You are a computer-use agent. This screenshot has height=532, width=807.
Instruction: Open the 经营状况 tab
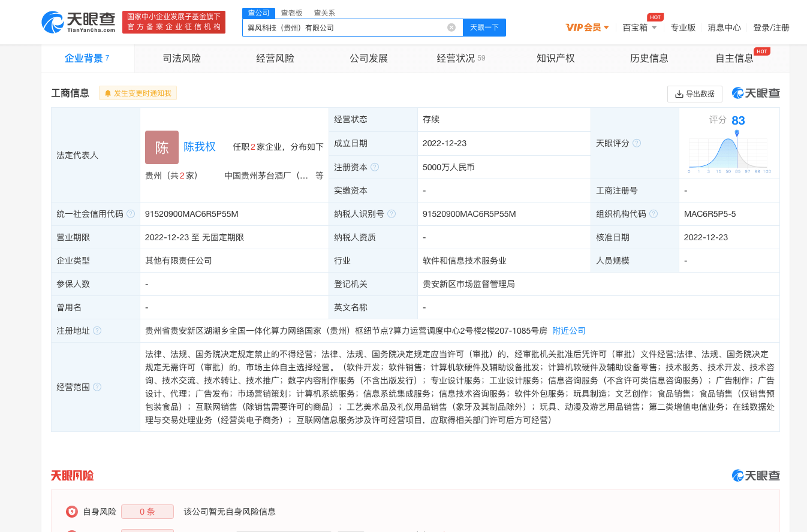click(461, 58)
